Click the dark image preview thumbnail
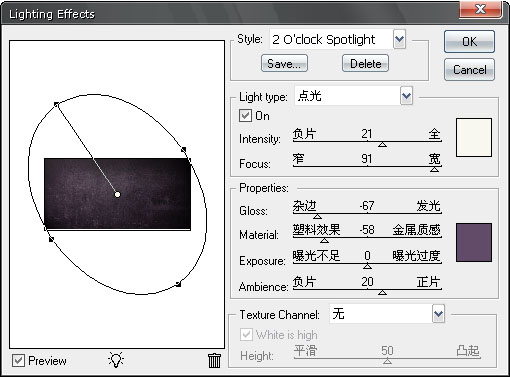Screen dimensions: 510x377 (117, 194)
